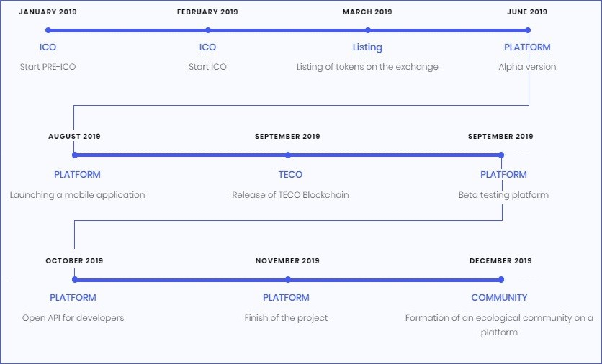Select the March 2019 timeline marker
This screenshot has height=364, width=602.
[x=368, y=30]
